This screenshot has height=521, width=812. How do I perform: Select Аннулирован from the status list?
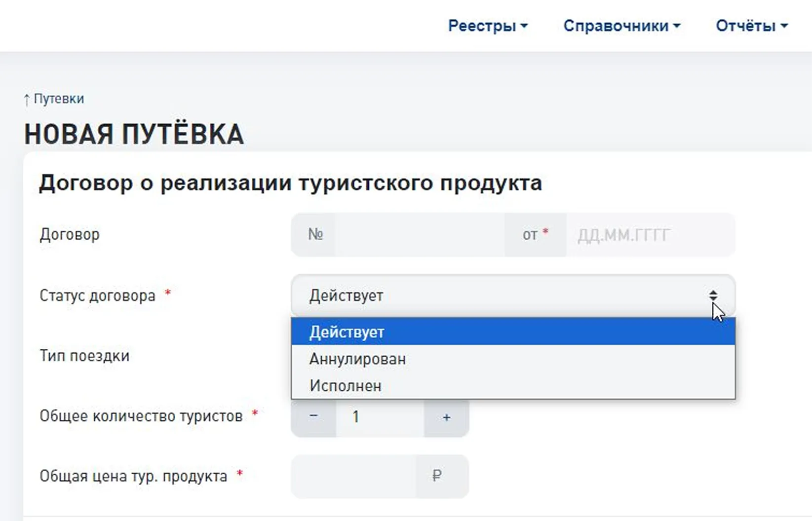[x=357, y=359]
